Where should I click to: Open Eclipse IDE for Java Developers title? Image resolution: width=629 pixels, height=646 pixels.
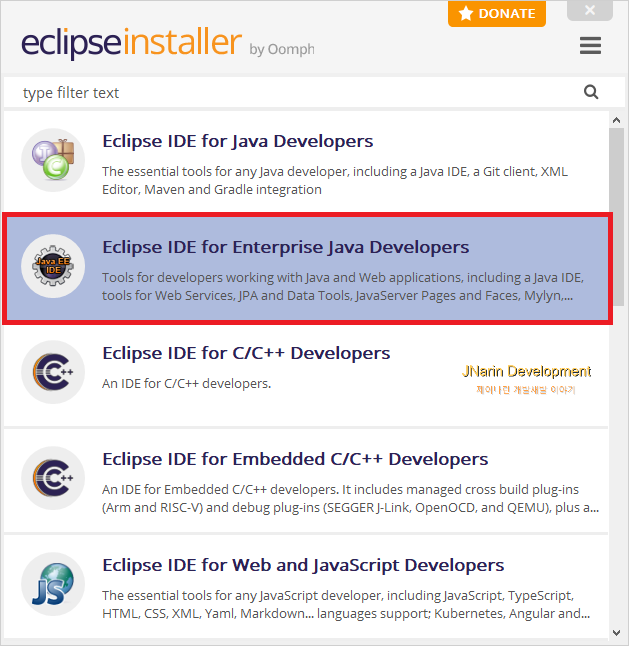(238, 141)
